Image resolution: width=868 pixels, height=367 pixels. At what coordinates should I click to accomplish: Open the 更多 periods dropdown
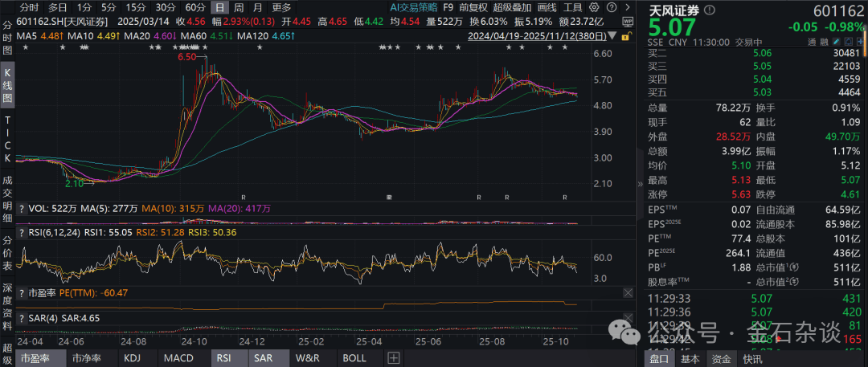click(x=282, y=7)
